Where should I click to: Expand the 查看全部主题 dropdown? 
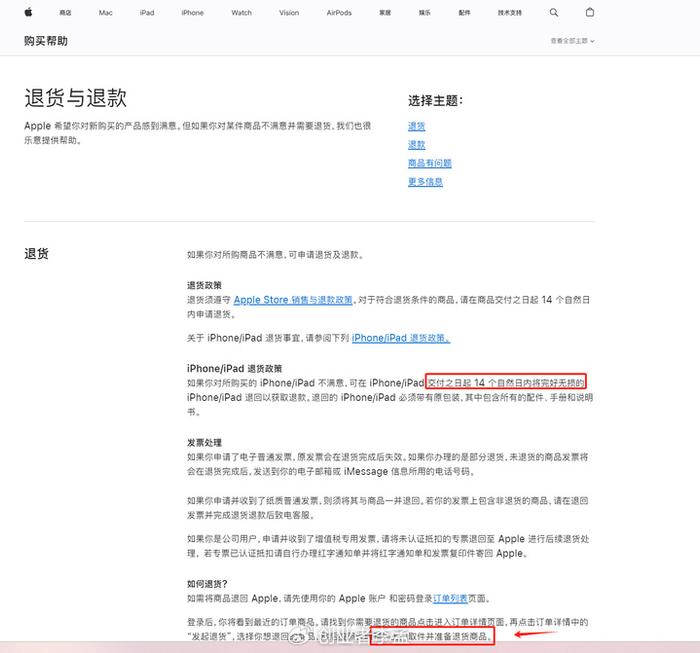coord(572,41)
